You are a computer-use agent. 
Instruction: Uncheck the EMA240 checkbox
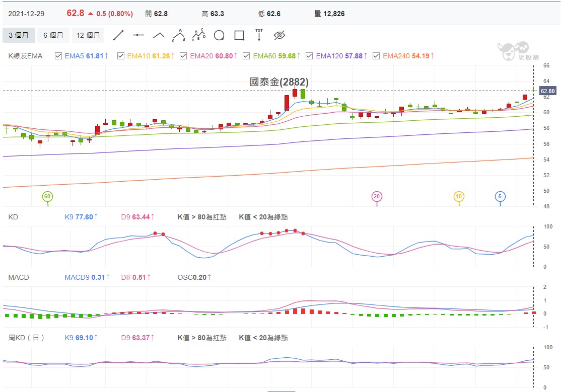click(376, 56)
